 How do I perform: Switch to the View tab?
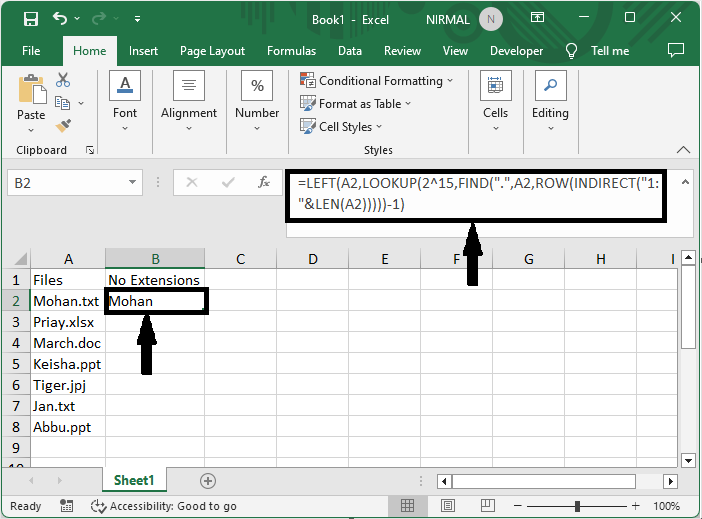tap(455, 51)
